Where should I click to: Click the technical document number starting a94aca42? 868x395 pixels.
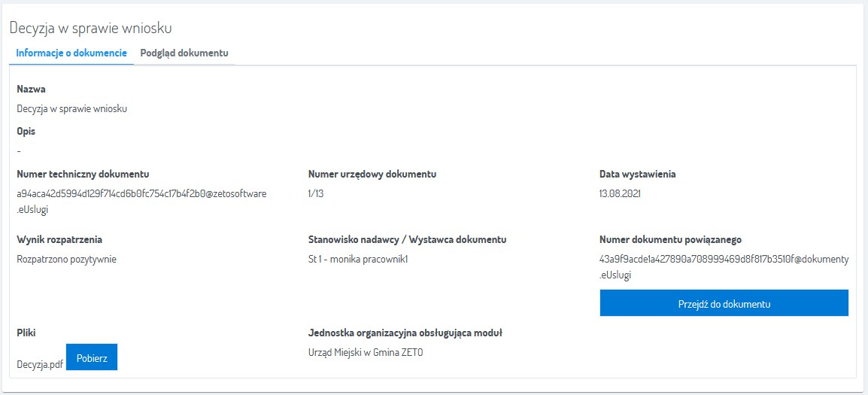pyautogui.click(x=141, y=194)
